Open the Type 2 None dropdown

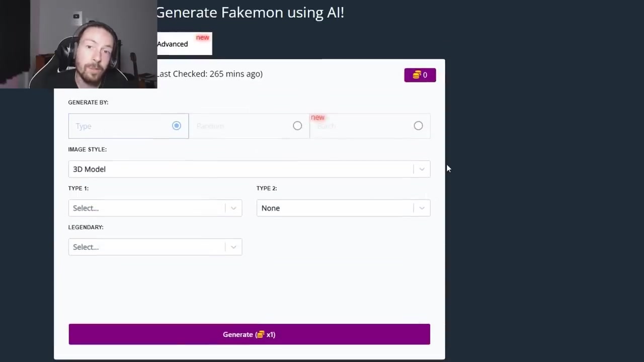343,208
